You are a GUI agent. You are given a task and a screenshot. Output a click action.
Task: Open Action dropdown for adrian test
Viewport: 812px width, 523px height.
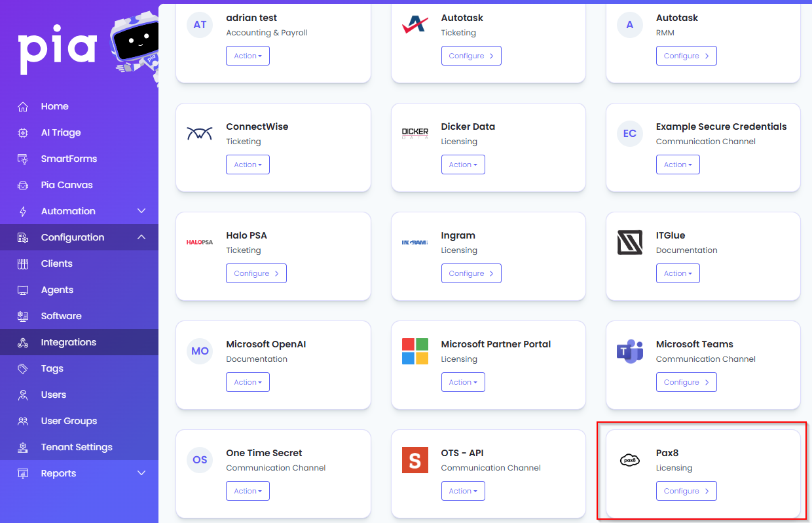248,56
